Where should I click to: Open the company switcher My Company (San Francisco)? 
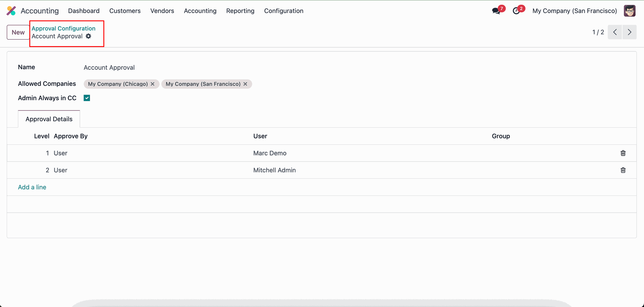click(574, 11)
